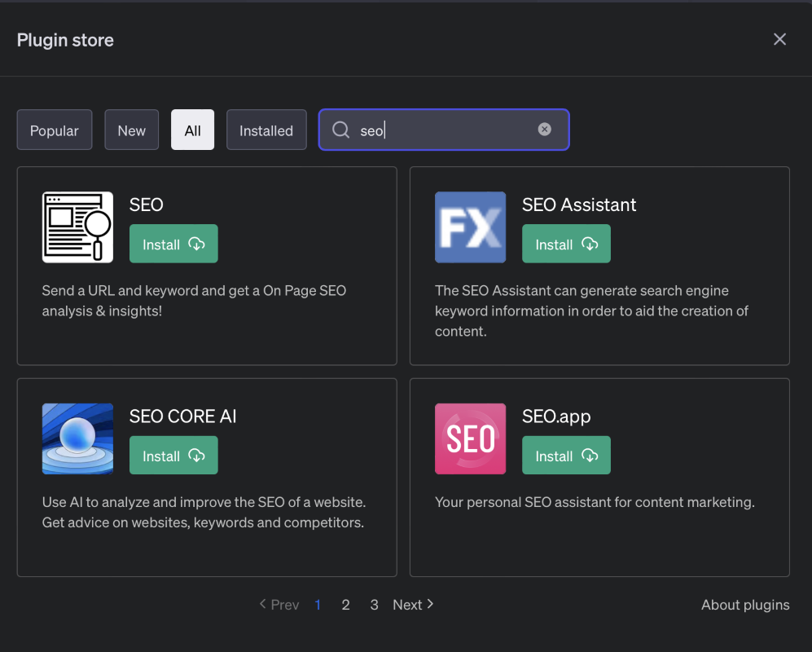The width and height of the screenshot is (812, 652).
Task: Switch to the Popular filter
Action: [55, 130]
